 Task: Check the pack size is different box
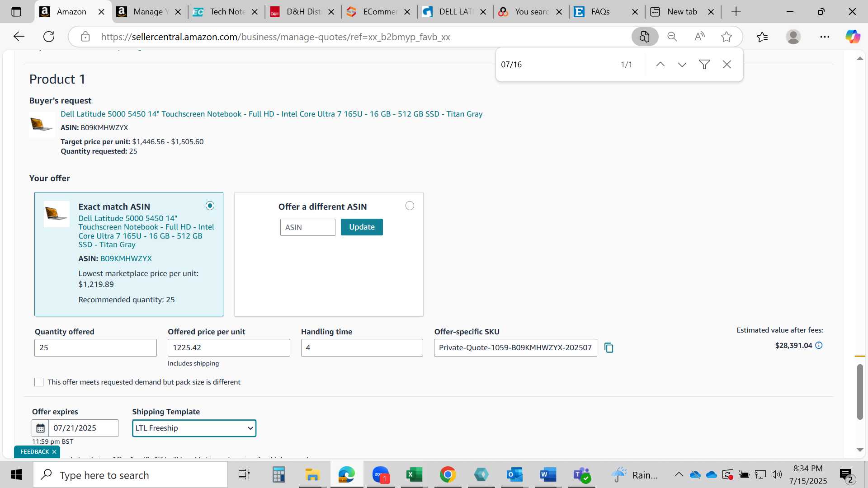pos(39,382)
